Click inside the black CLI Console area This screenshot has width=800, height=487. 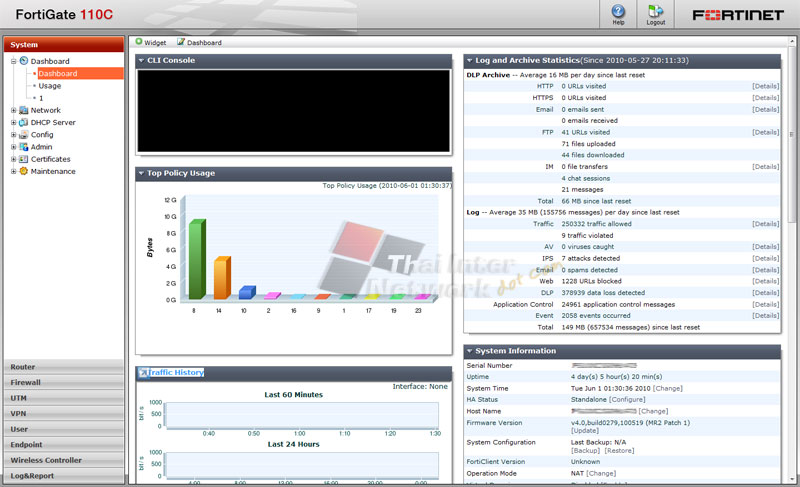tap(294, 111)
